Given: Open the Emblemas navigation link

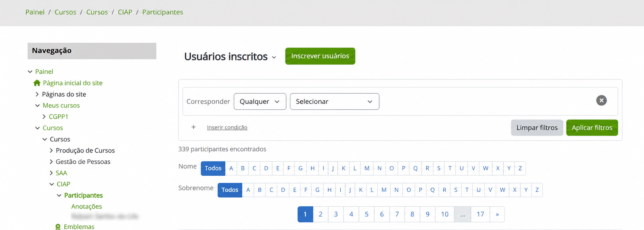Looking at the screenshot, I should [79, 227].
